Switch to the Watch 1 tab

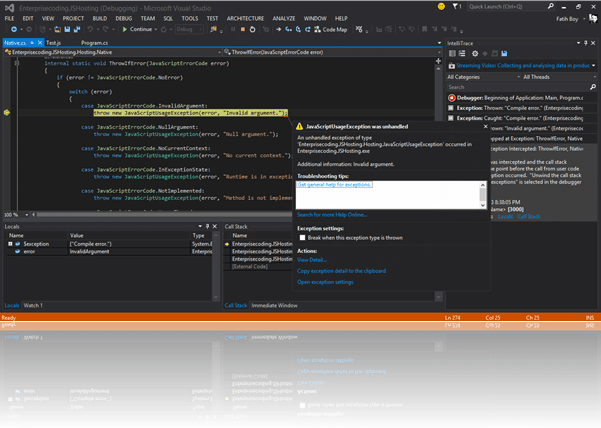point(33,305)
